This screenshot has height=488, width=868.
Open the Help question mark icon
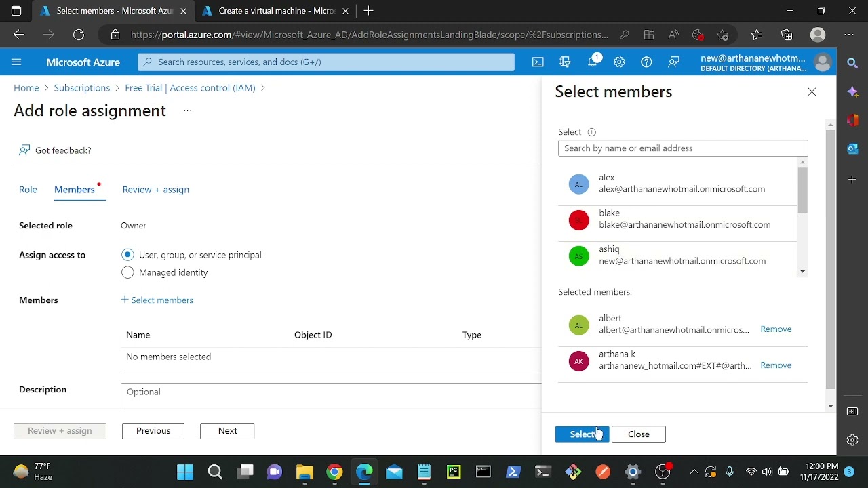(646, 62)
